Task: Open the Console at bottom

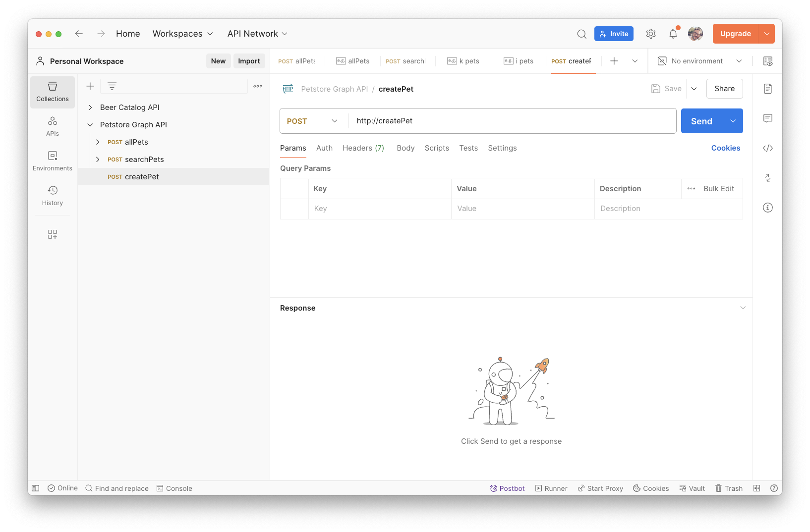Action: click(x=174, y=488)
